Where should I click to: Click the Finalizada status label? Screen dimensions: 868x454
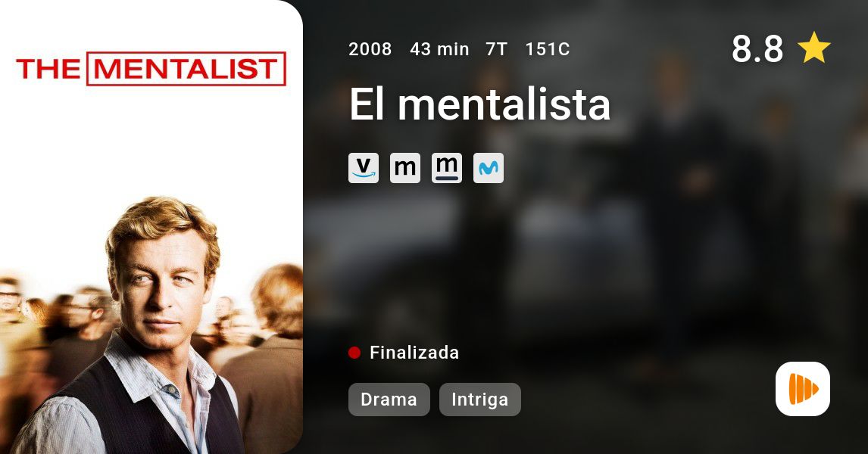[414, 353]
